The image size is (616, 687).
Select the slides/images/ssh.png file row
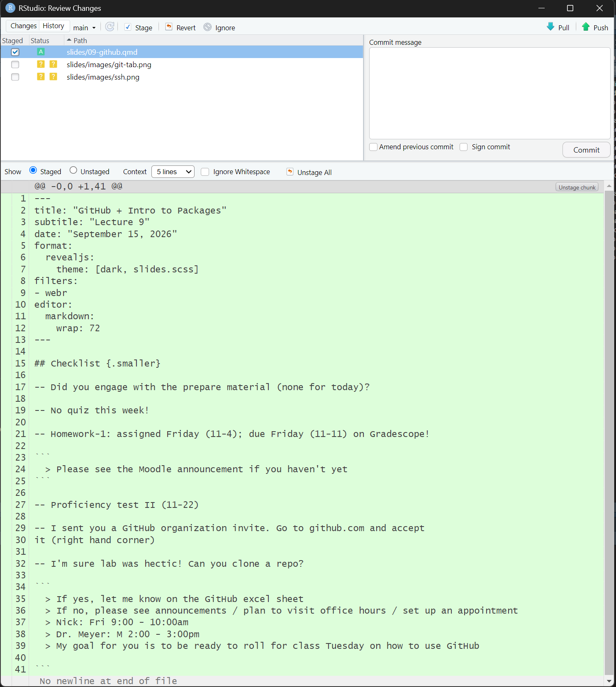click(182, 77)
